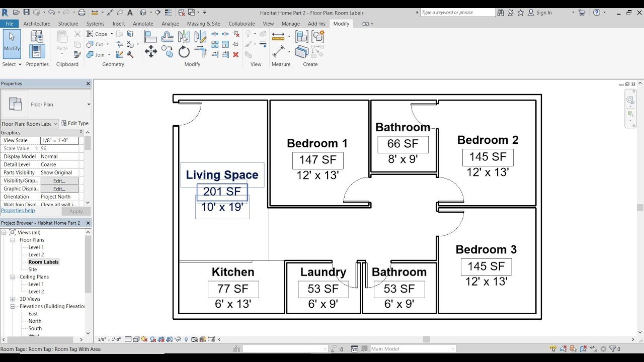Click the Match Type Properties icon
This screenshot has width=644, height=362.
pyautogui.click(x=77, y=54)
